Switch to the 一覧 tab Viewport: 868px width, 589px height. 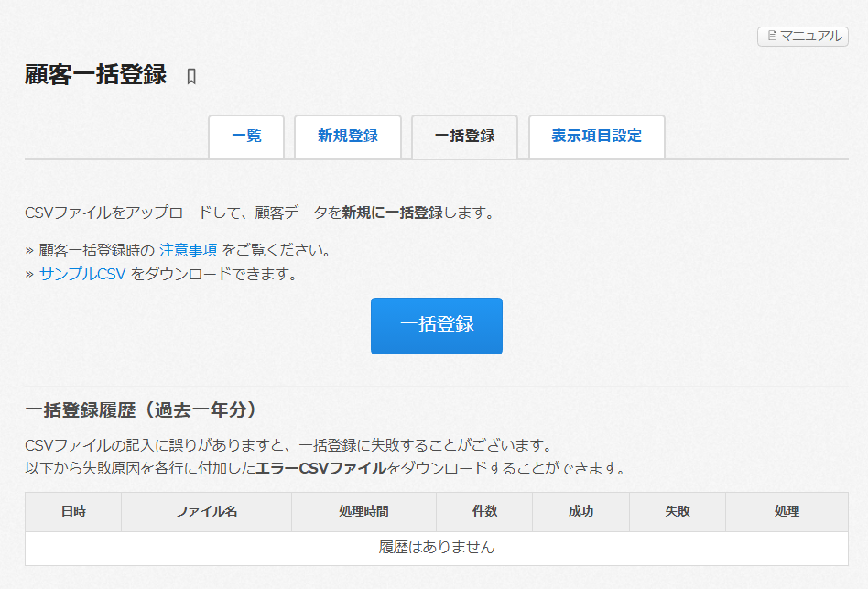pos(246,136)
